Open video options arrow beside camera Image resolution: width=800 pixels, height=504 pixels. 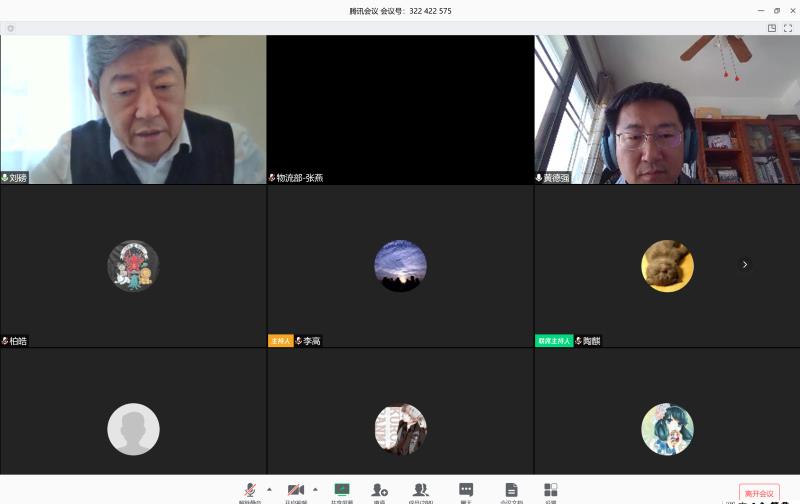click(315, 490)
